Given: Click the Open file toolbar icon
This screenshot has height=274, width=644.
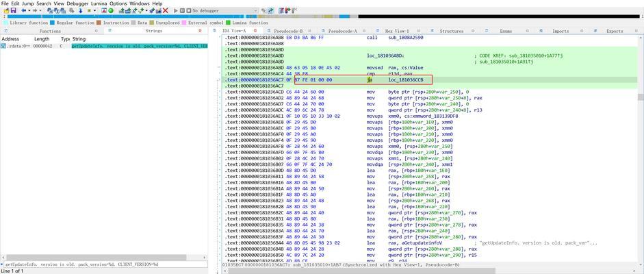Looking at the screenshot, I should point(7,10).
